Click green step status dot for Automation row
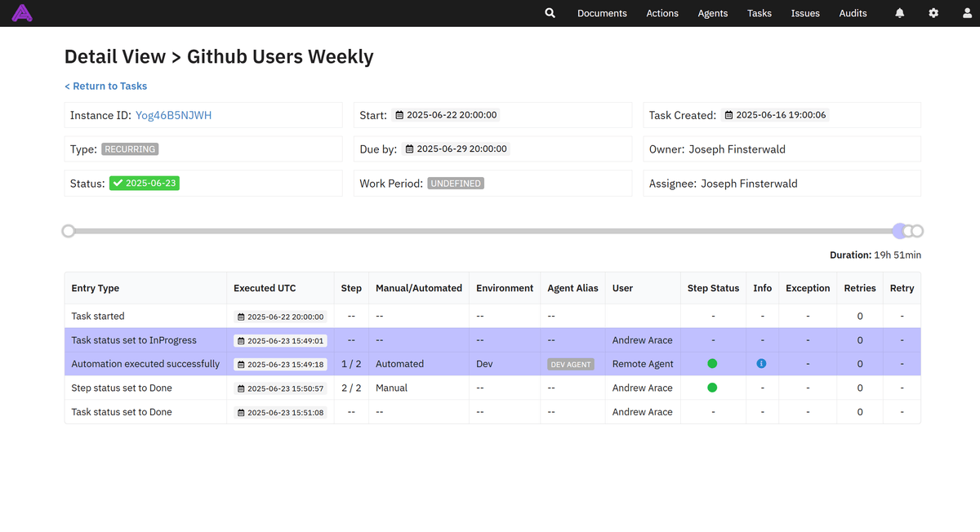980x532 pixels. click(712, 364)
